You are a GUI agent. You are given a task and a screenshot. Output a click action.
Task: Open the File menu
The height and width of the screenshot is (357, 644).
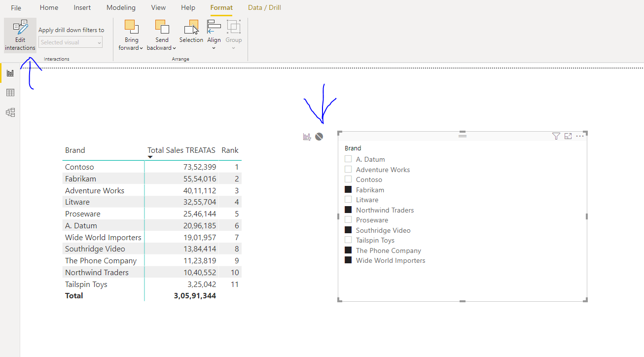tap(16, 8)
